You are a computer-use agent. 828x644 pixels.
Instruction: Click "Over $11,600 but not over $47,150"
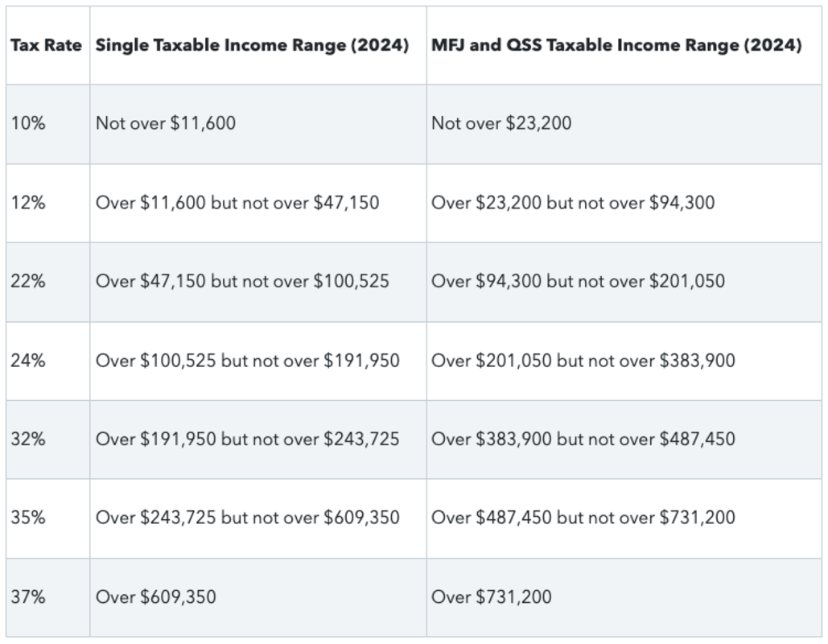click(x=237, y=202)
